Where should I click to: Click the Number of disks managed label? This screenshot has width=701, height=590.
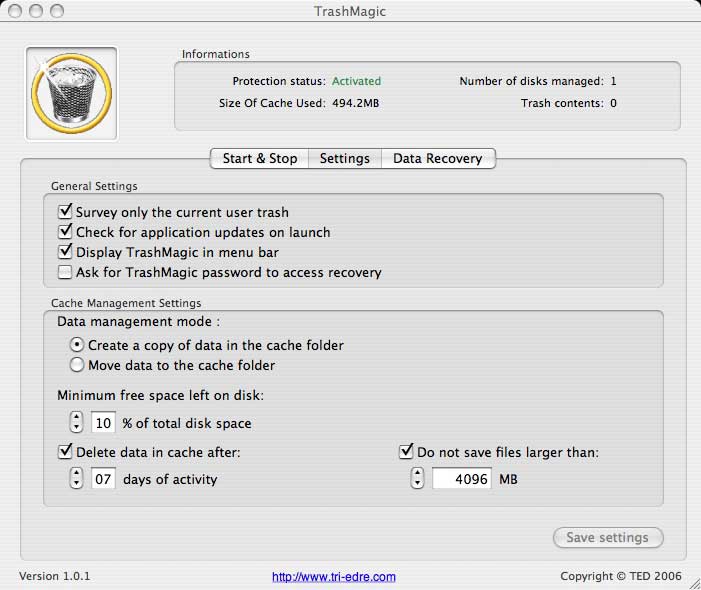(532, 81)
